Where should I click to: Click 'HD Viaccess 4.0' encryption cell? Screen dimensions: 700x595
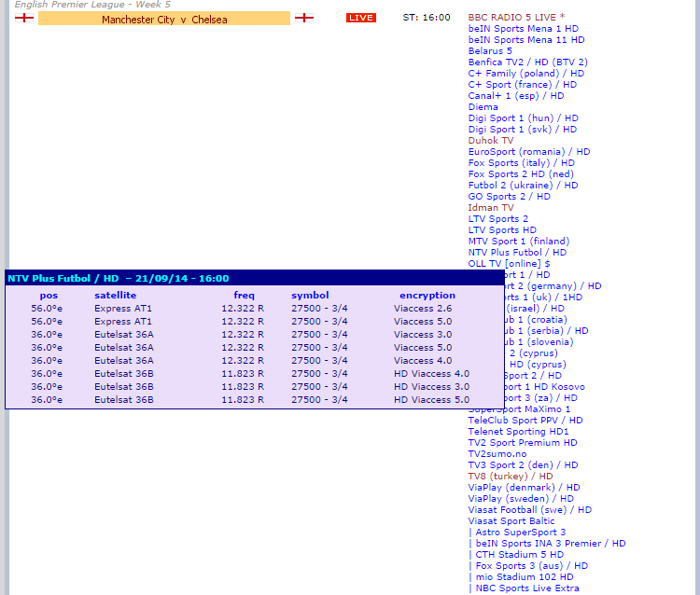[x=431, y=373]
